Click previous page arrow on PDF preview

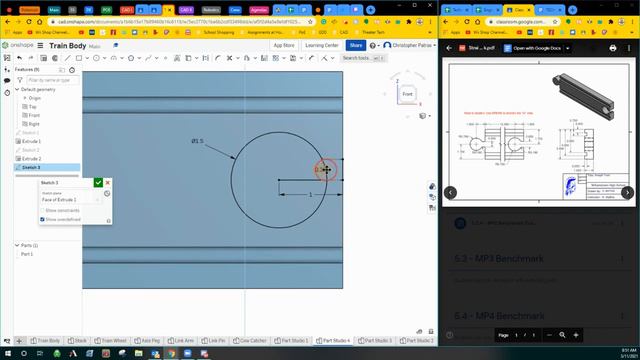pos(450,192)
